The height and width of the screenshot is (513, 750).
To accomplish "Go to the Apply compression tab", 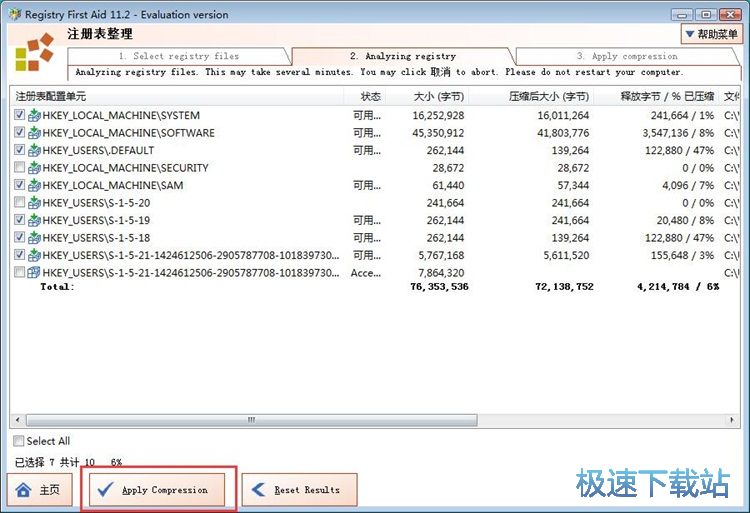I will [627, 56].
